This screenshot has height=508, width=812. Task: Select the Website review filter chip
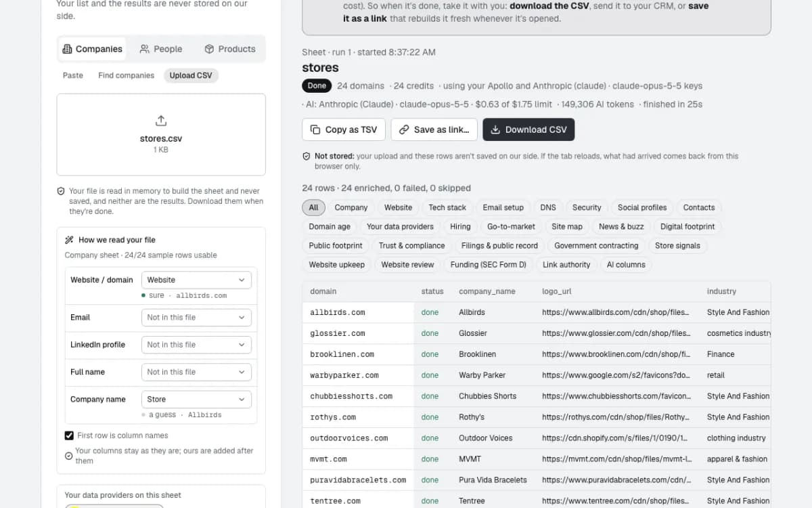pyautogui.click(x=407, y=264)
